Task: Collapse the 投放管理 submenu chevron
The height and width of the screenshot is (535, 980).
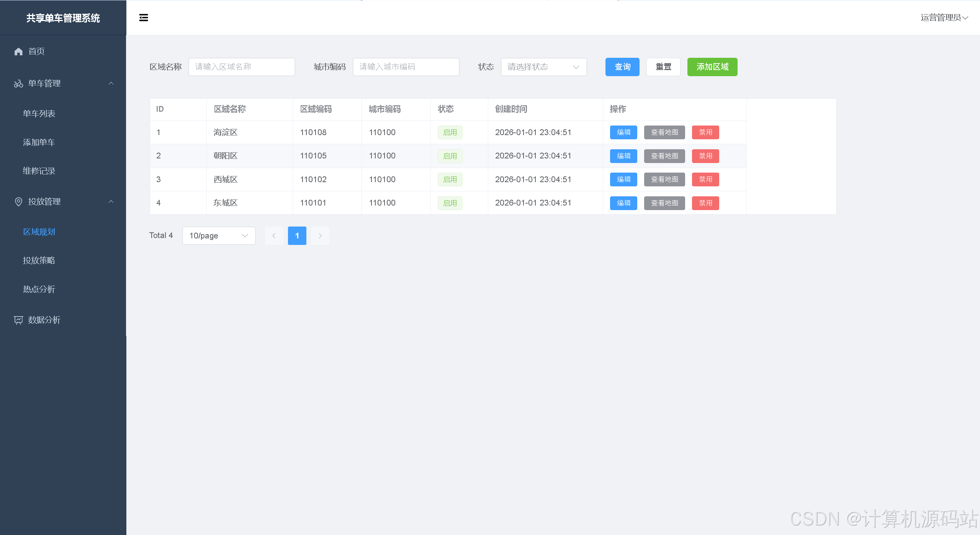Action: (x=111, y=202)
